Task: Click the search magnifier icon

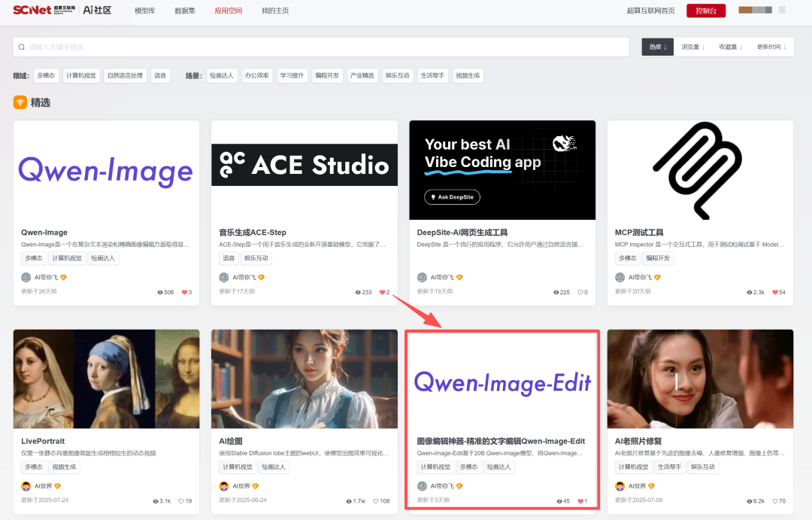Action: [x=22, y=47]
